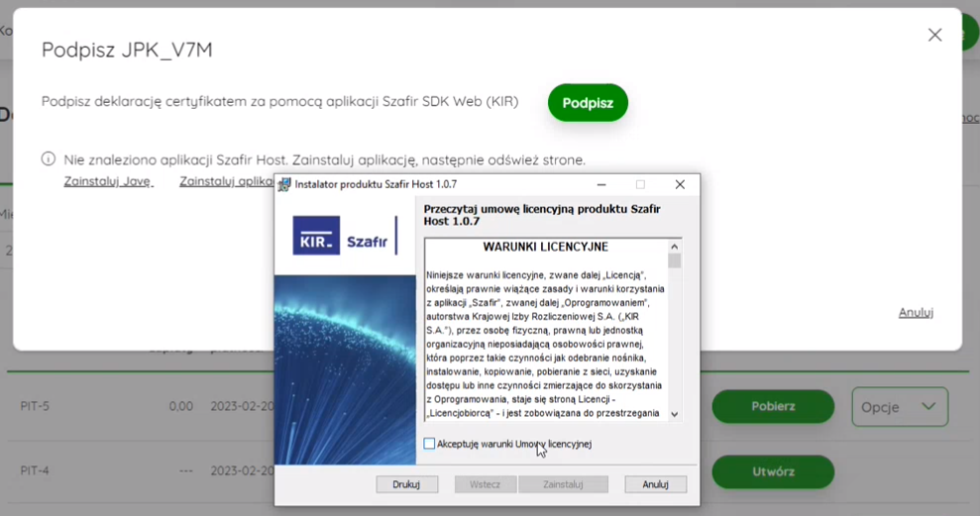Click the license scrollbar thumb

click(x=675, y=260)
